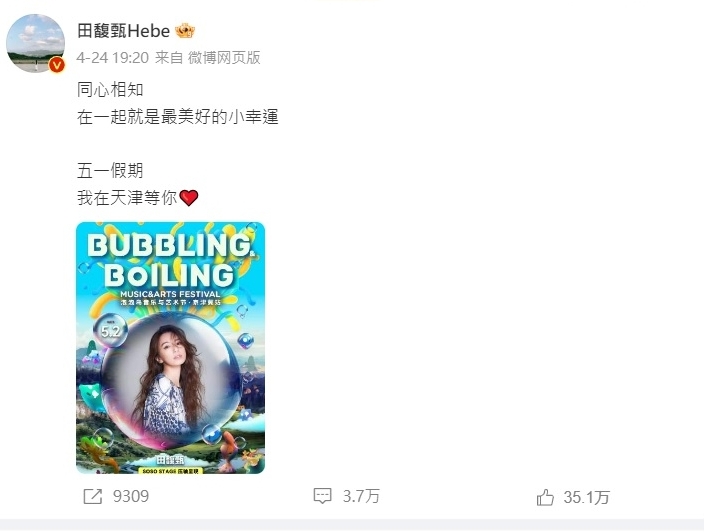
Task: Open reposts via the 9309 count
Action: pyautogui.click(x=131, y=496)
